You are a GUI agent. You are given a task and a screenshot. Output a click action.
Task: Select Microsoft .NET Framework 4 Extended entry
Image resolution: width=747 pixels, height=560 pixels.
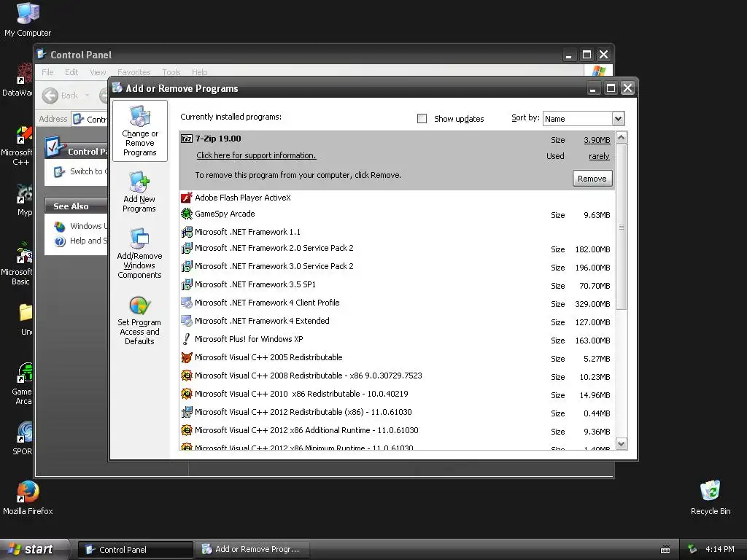coord(398,322)
